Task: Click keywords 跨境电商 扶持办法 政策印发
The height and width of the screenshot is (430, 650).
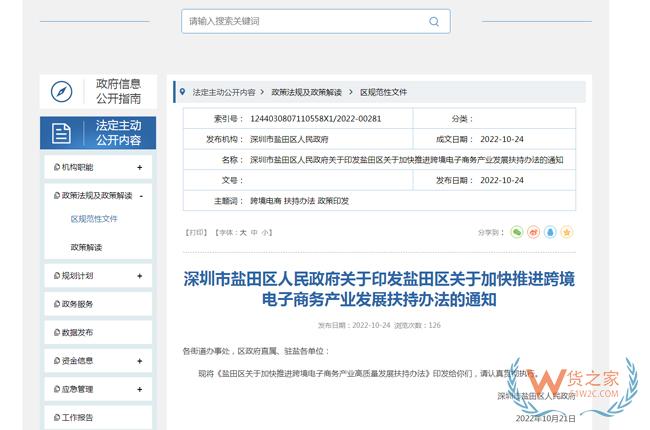Action: [x=299, y=201]
